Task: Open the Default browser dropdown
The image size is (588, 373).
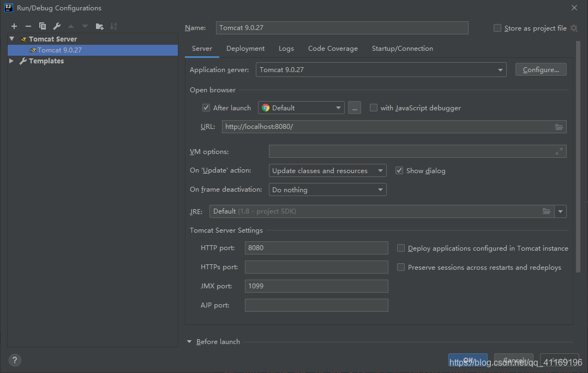Action: pyautogui.click(x=301, y=108)
